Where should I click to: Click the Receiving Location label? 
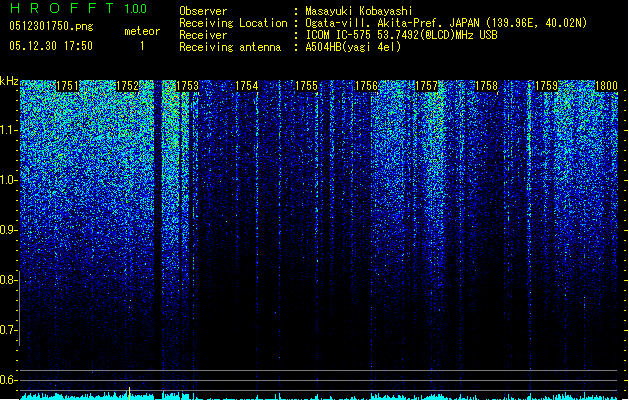[x=233, y=23]
